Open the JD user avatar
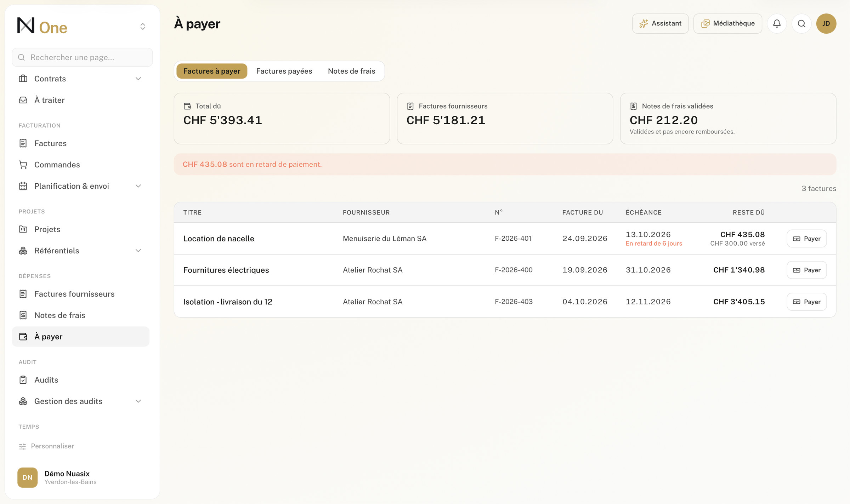This screenshot has width=850, height=504. (x=826, y=23)
